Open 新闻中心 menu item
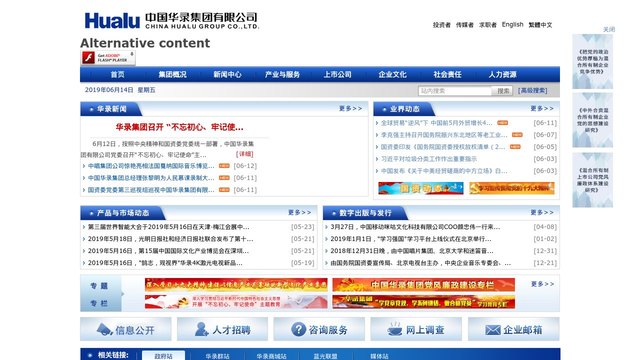 point(227,75)
